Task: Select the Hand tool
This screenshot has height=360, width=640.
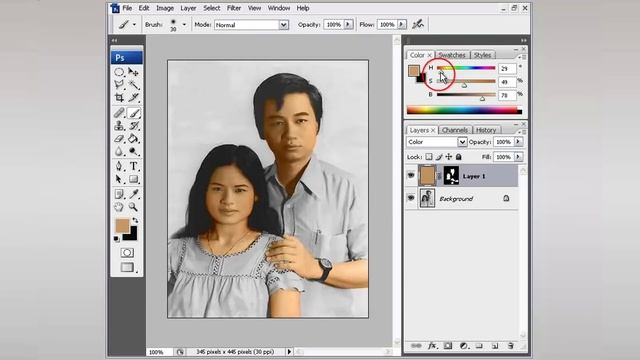Action: click(x=119, y=207)
